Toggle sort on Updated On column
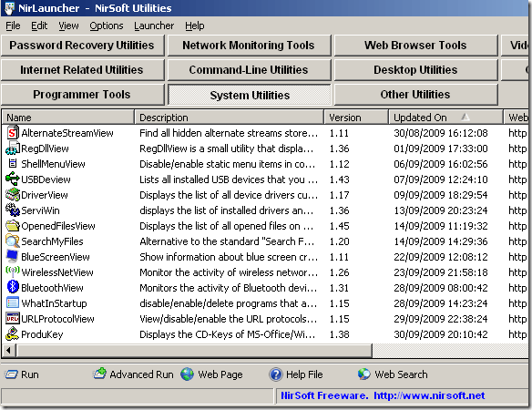The width and height of the screenshot is (532, 410). pyautogui.click(x=445, y=118)
